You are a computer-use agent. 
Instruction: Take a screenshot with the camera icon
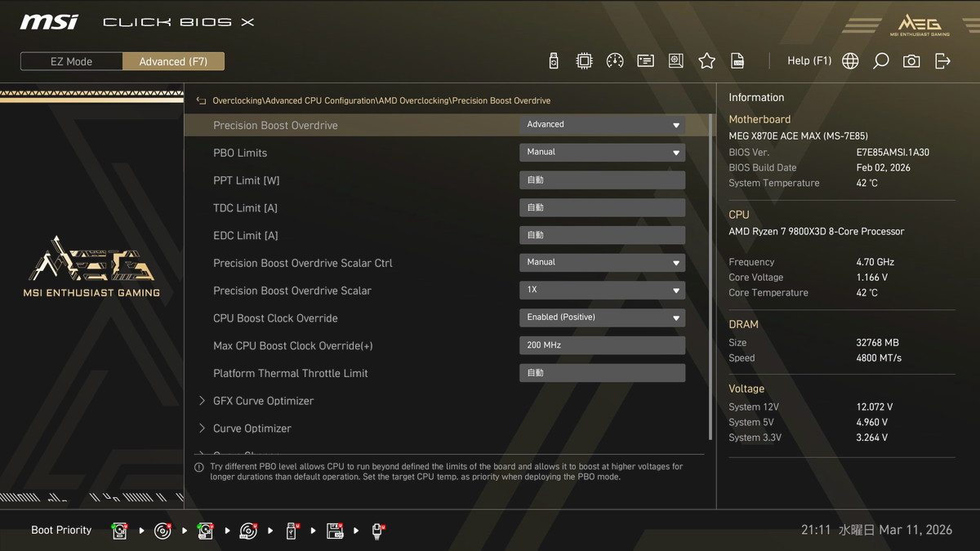click(911, 61)
